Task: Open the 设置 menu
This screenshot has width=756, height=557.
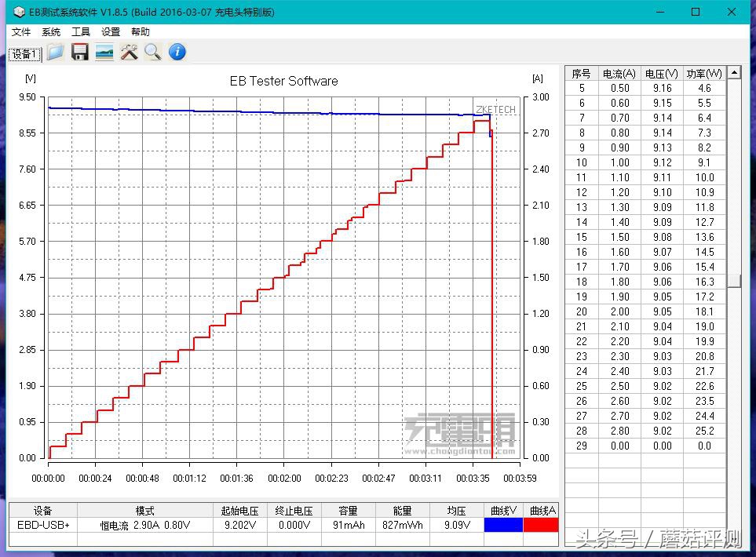Action: coord(111,32)
